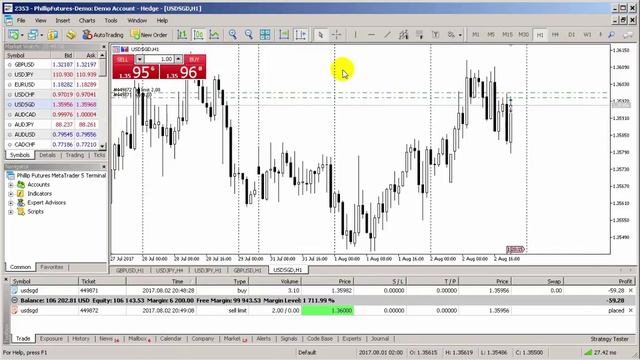
Task: Zoom in on the chart
Action: [x=233, y=35]
